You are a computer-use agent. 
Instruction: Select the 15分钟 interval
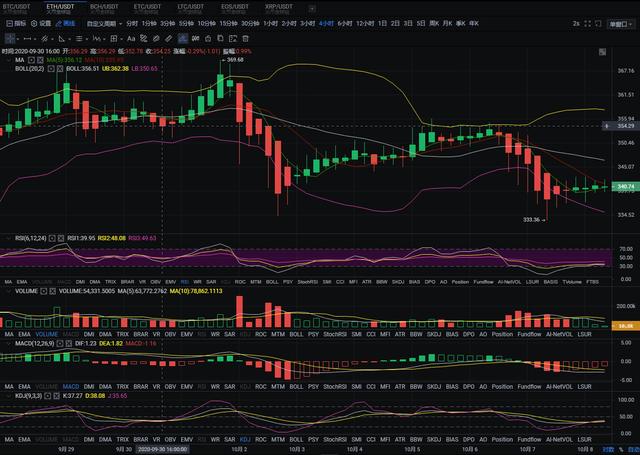(x=229, y=24)
